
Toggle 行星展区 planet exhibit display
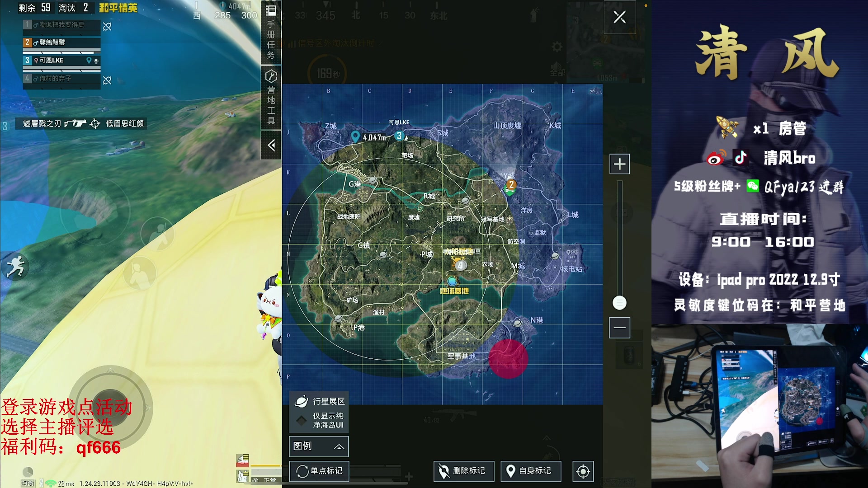click(x=319, y=401)
